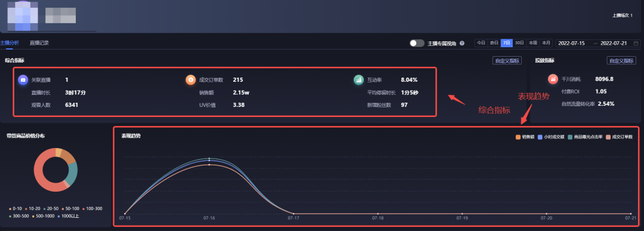Click the blurred streamer avatar
This screenshot has height=231, width=644.
click(23, 16)
